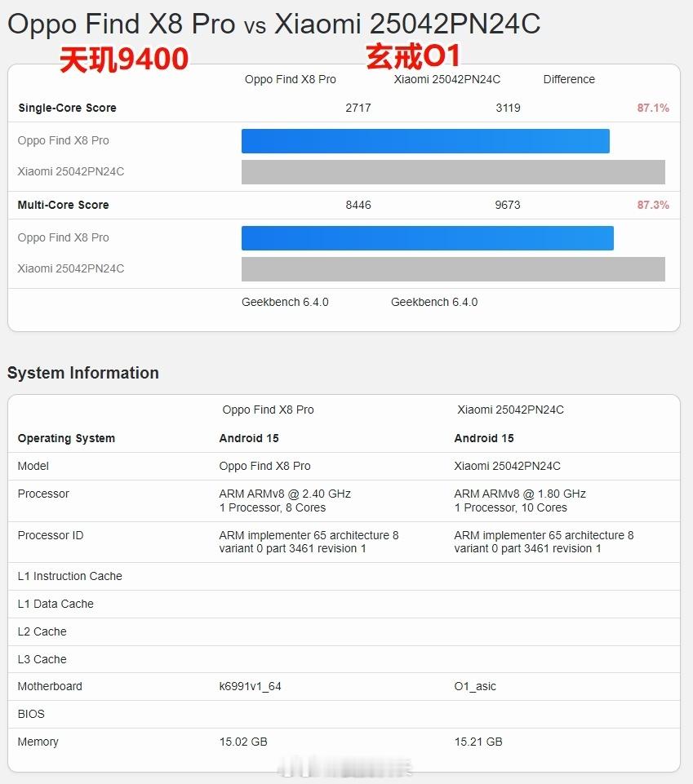The image size is (693, 784).
Task: Click the gray Xiaomi multi-core score bar
Action: [453, 269]
